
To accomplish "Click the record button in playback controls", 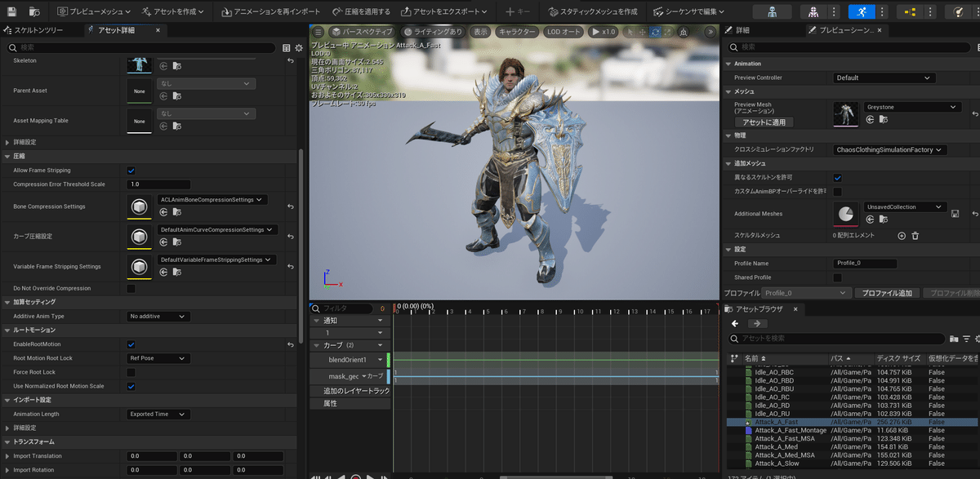I will [355, 477].
